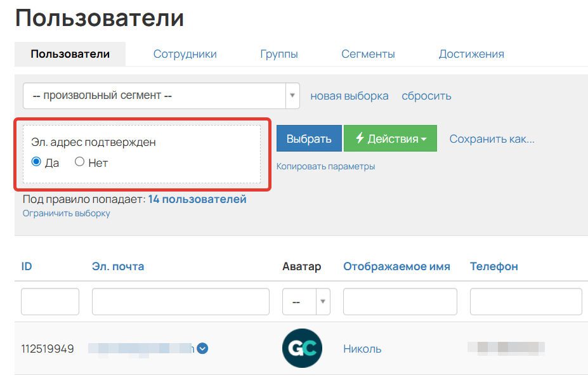Viewport: 588px width, 378px height.
Task: Click inside the ID filter input field
Action: (49, 301)
